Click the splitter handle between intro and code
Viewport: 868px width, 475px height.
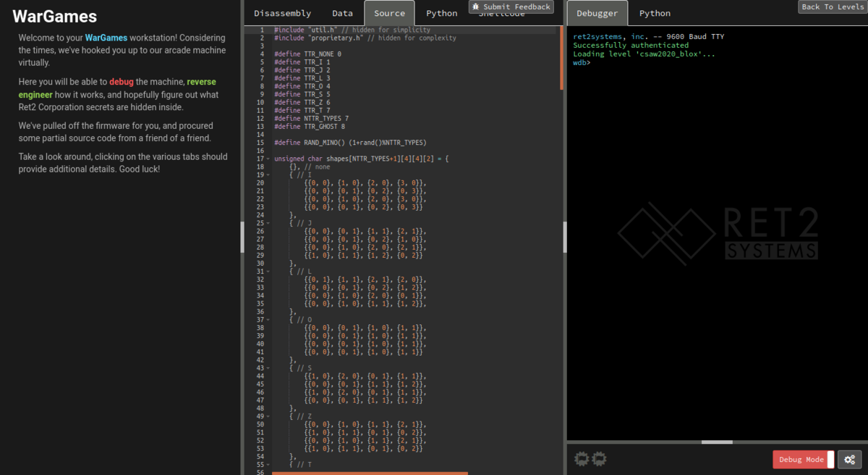pyautogui.click(x=242, y=237)
